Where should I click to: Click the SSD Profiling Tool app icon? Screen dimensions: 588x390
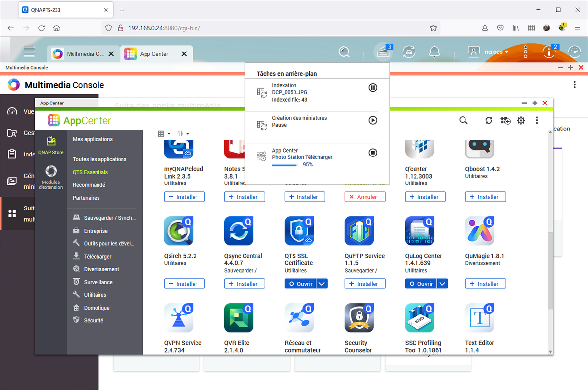(x=419, y=318)
